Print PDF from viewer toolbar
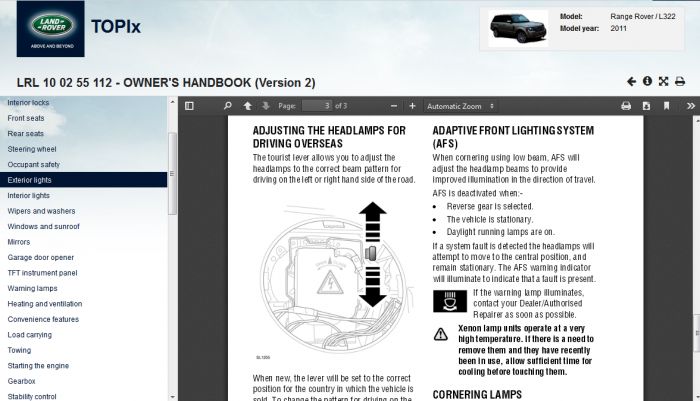The height and width of the screenshot is (401, 700). pos(626,106)
